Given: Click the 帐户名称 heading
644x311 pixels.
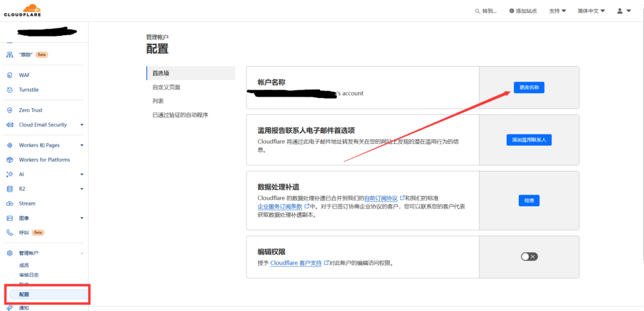Looking at the screenshot, I should point(272,82).
